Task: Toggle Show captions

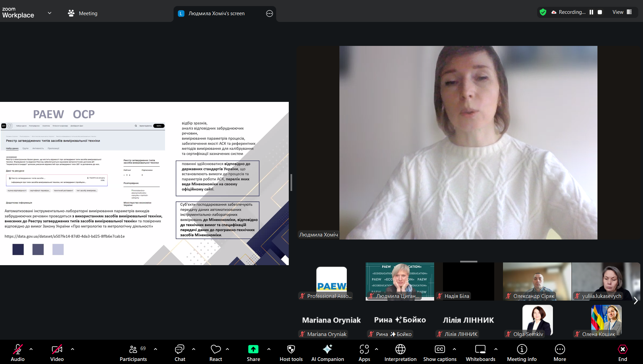Action: coord(440,352)
